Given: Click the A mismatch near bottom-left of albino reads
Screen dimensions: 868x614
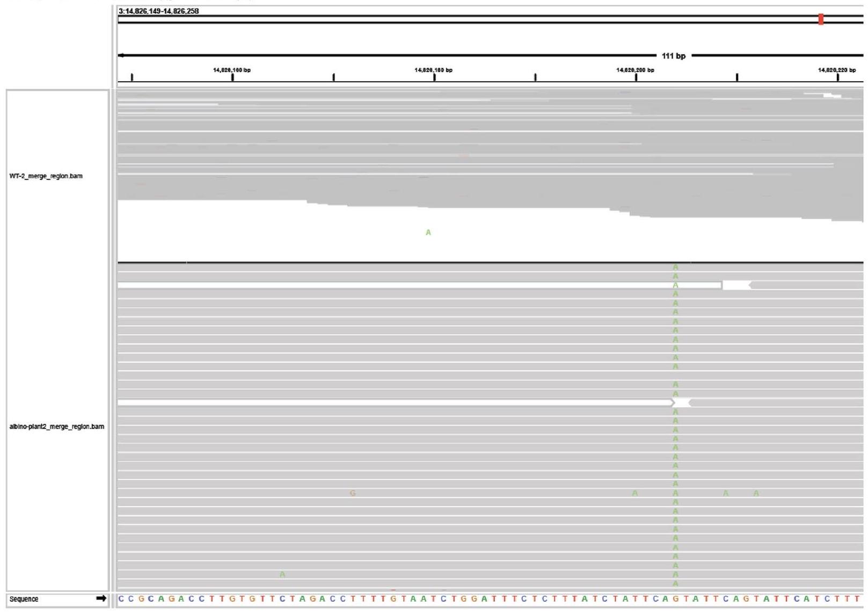Looking at the screenshot, I should pos(282,575).
